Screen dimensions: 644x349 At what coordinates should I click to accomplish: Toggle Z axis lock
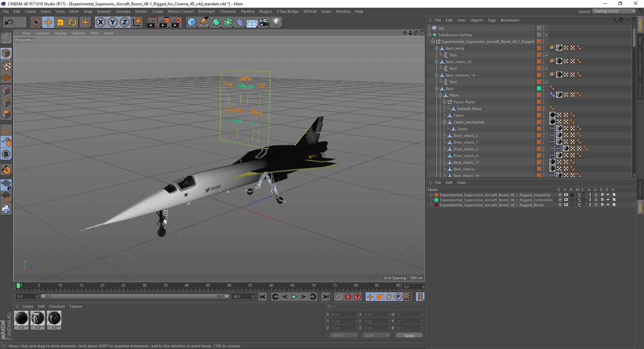(125, 22)
